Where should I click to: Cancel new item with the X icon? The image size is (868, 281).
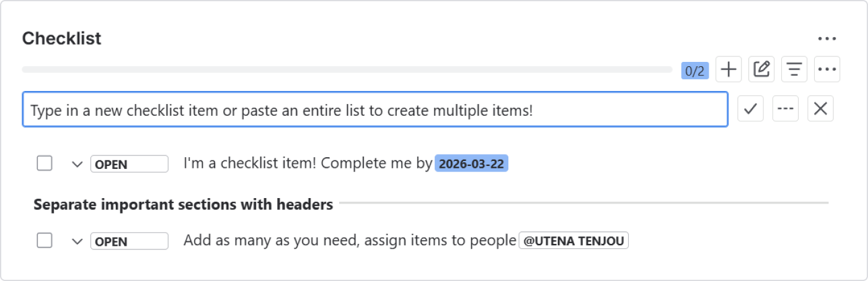tap(820, 109)
